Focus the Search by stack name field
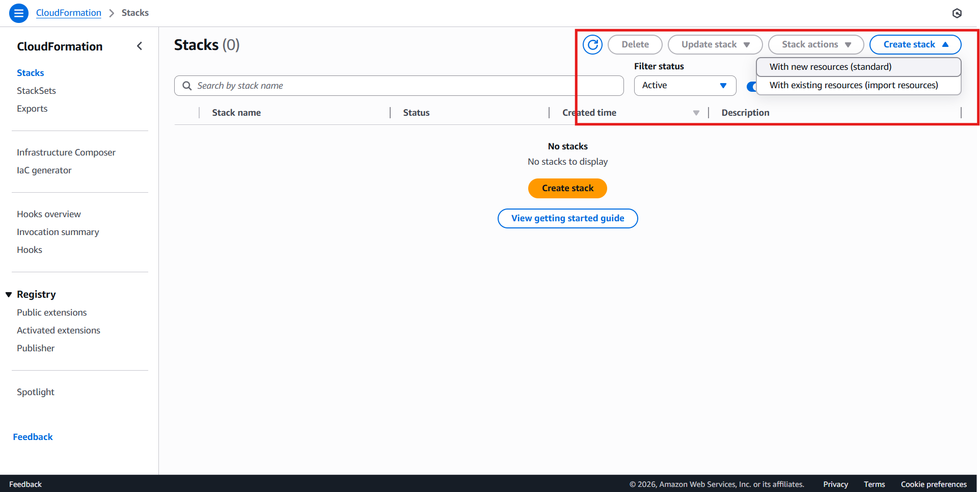980x492 pixels. 399,86
